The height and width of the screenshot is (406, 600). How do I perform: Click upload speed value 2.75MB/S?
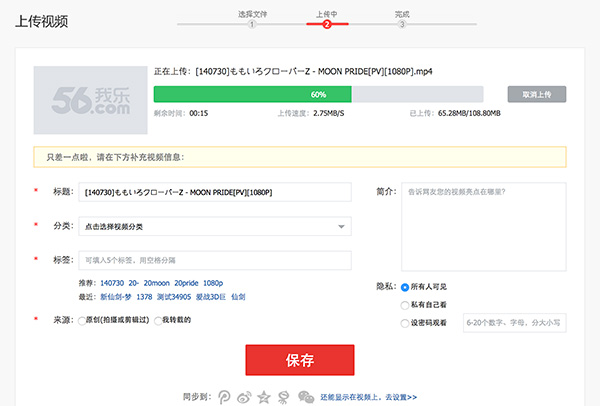(x=329, y=113)
